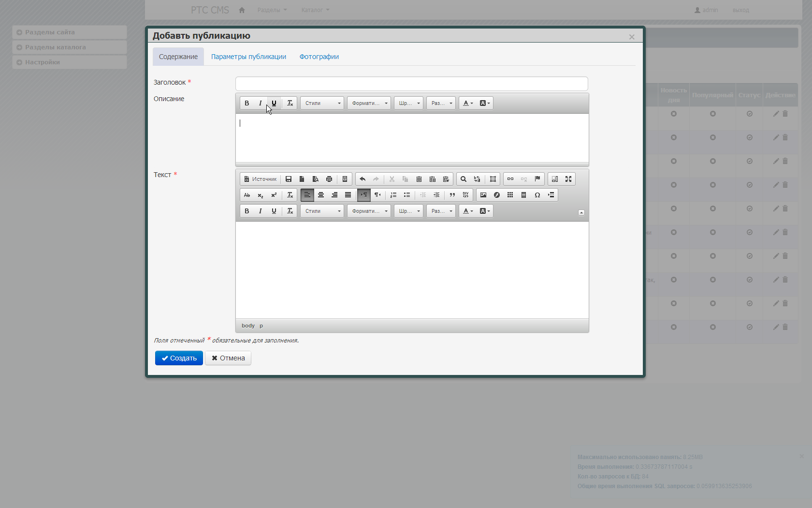812x508 pixels.
Task: Click the Find magnifier icon
Action: click(x=464, y=179)
